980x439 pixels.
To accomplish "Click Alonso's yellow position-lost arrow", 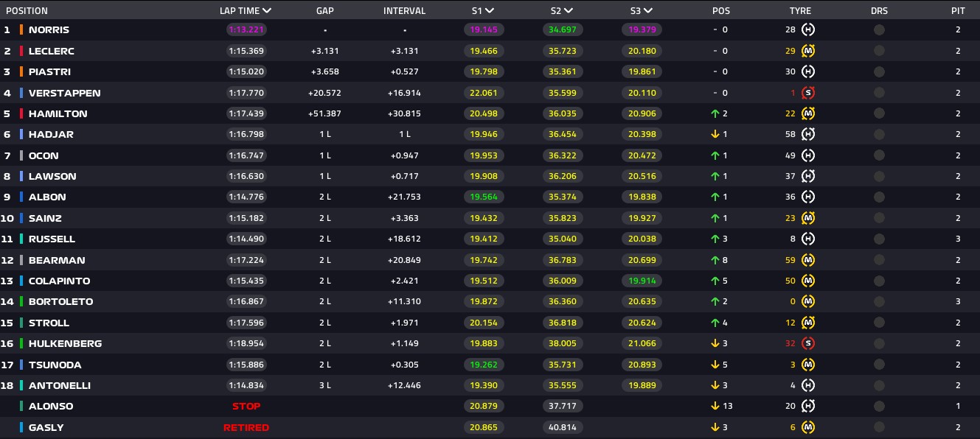I will tap(715, 407).
